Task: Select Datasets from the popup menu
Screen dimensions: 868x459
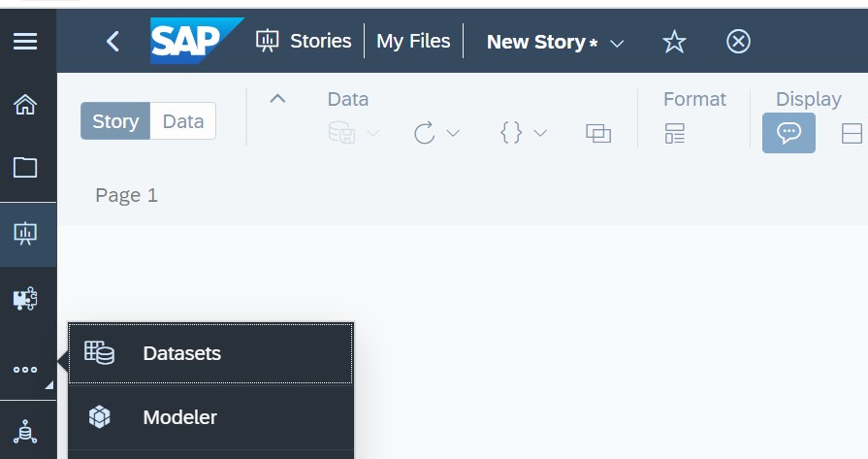Action: [x=210, y=353]
